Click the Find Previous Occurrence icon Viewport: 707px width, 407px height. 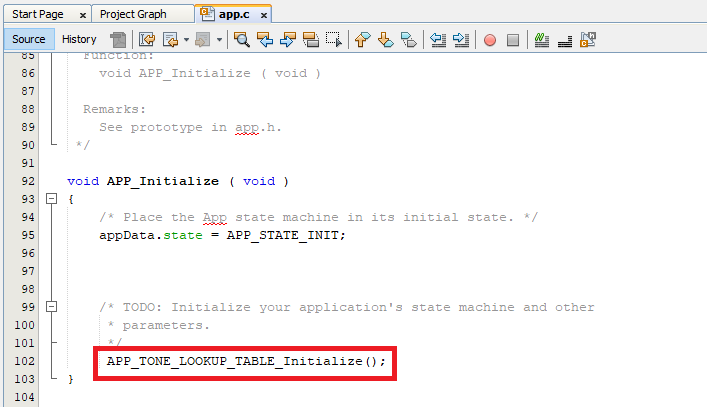pyautogui.click(x=265, y=40)
